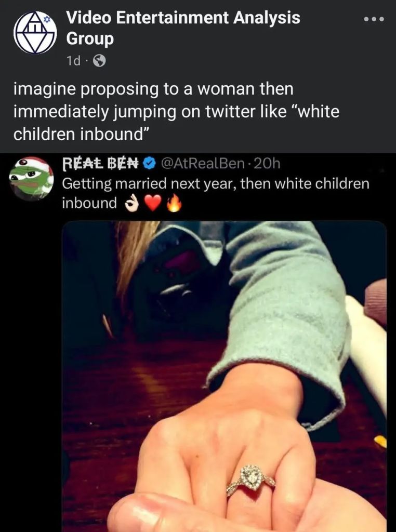Open the Video Entertainment Analysis Group profile picture
This screenshot has height=532, width=396.
(x=35, y=33)
